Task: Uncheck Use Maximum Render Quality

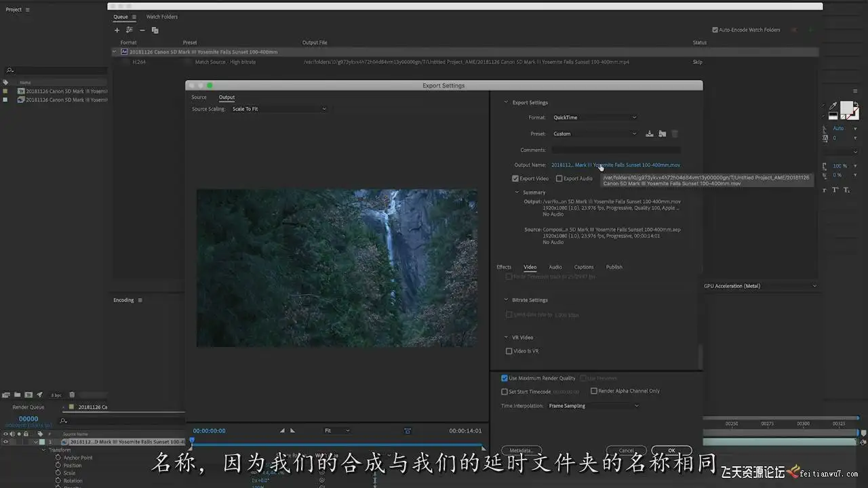Action: [505, 378]
